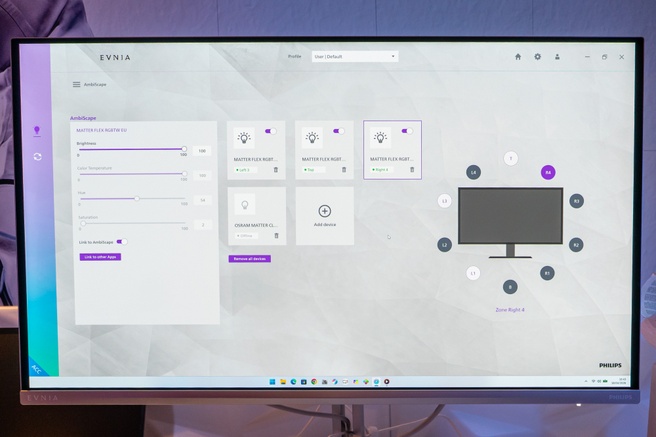Show hidden system tray icons
The height and width of the screenshot is (437, 656).
point(586,381)
